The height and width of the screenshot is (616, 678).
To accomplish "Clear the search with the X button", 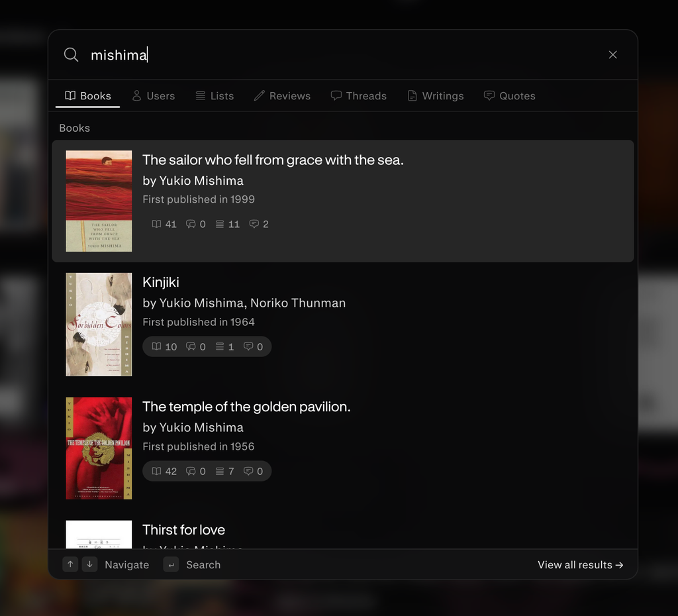I will [x=612, y=54].
